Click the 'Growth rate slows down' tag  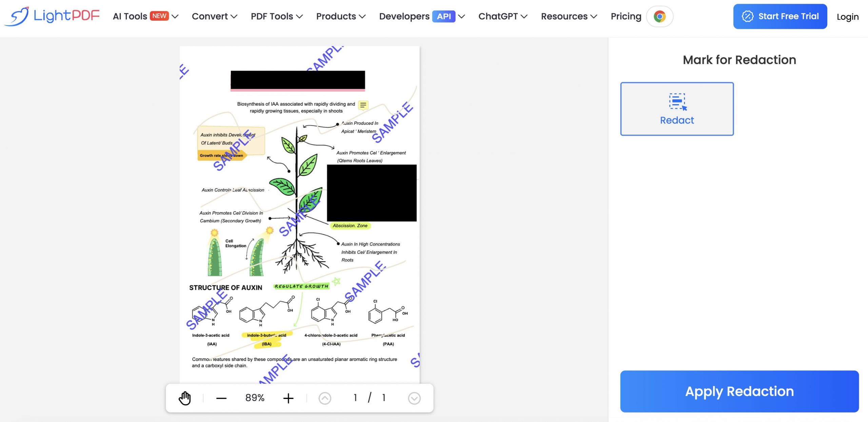point(221,156)
